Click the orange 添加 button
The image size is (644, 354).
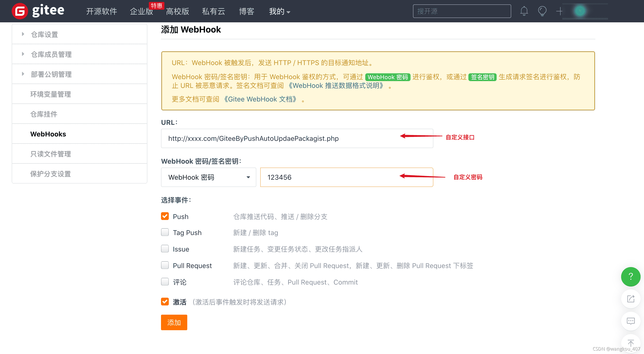[174, 322]
